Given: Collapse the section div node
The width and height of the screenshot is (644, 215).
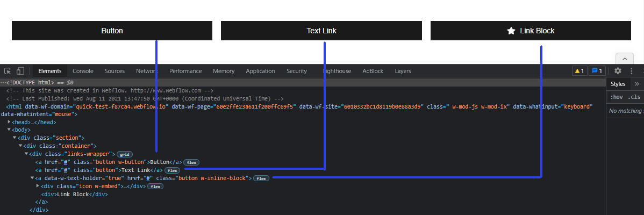Looking at the screenshot, I should 15,138.
